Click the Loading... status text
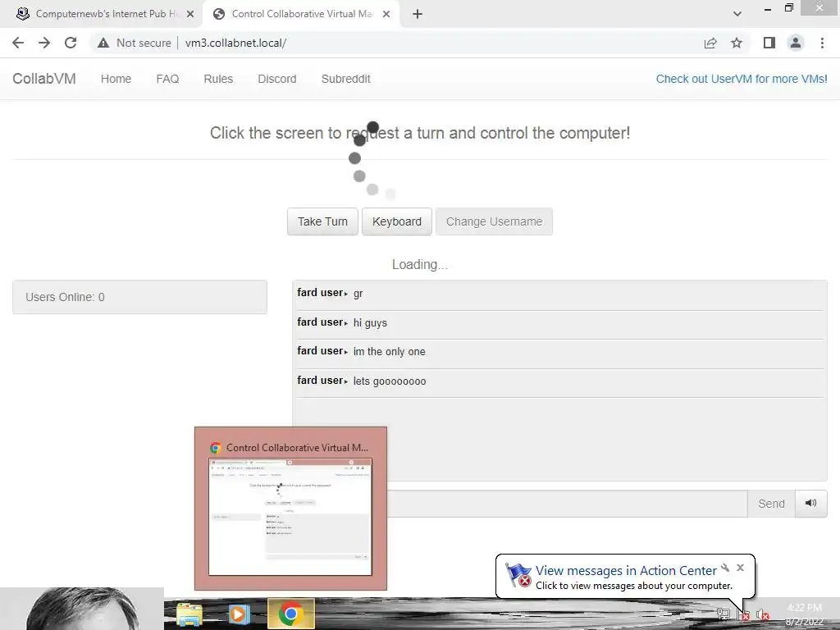The height and width of the screenshot is (630, 840). (x=420, y=265)
